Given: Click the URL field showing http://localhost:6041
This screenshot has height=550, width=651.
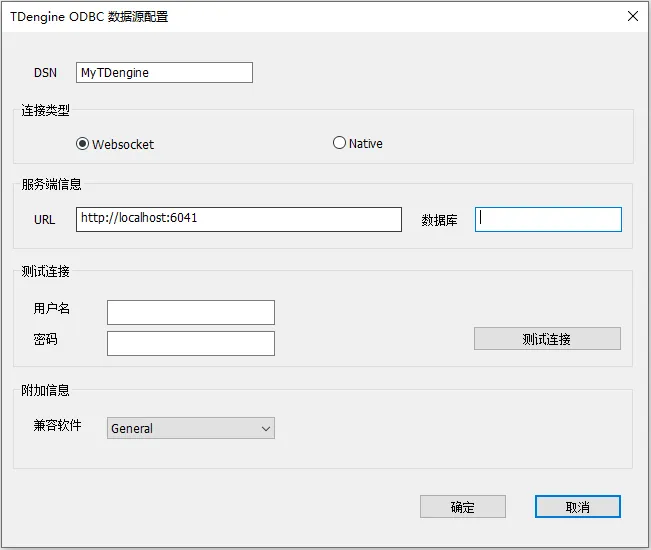Looking at the screenshot, I should 238,219.
